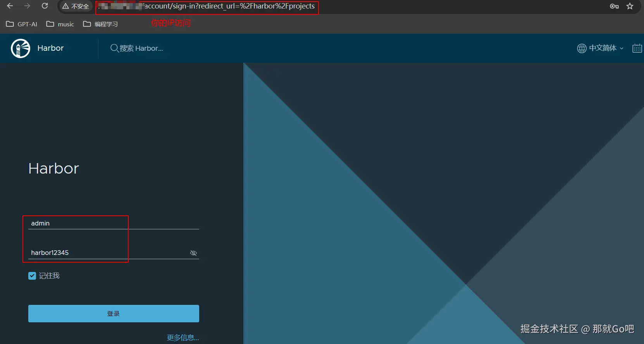Reload the page with the refresh icon
The width and height of the screenshot is (644, 344).
[45, 6]
